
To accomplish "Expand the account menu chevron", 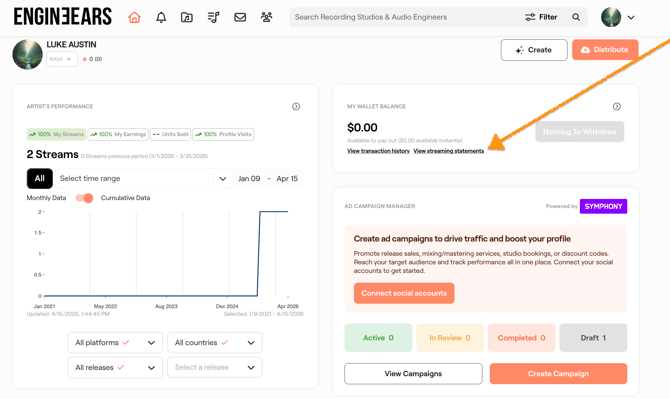I will pyautogui.click(x=631, y=18).
